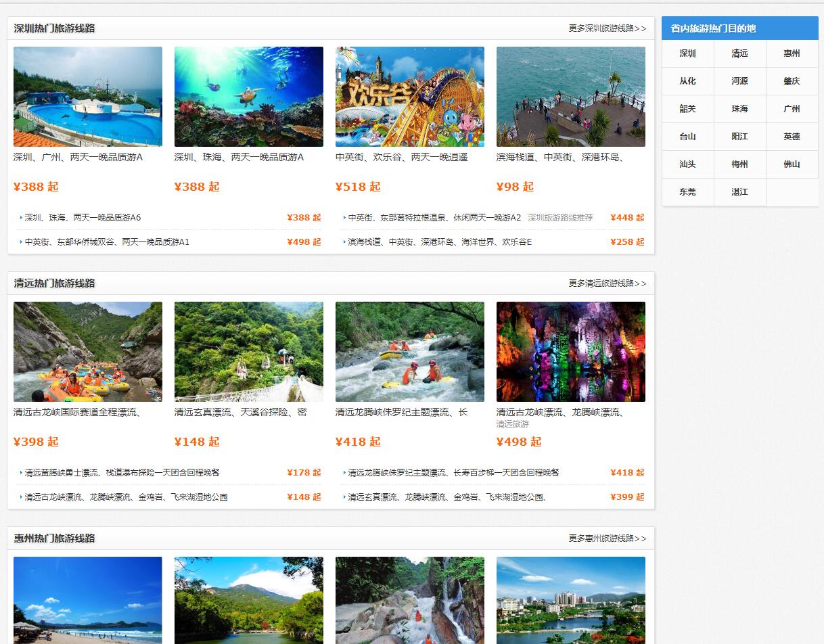Click the arrow bullet before 深圳、珠海 tour A6

coord(18,217)
